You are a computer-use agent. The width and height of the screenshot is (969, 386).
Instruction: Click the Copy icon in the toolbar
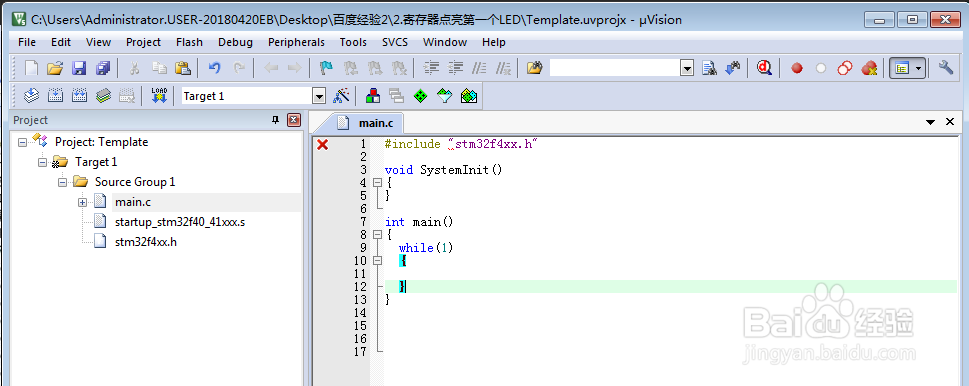click(x=159, y=68)
